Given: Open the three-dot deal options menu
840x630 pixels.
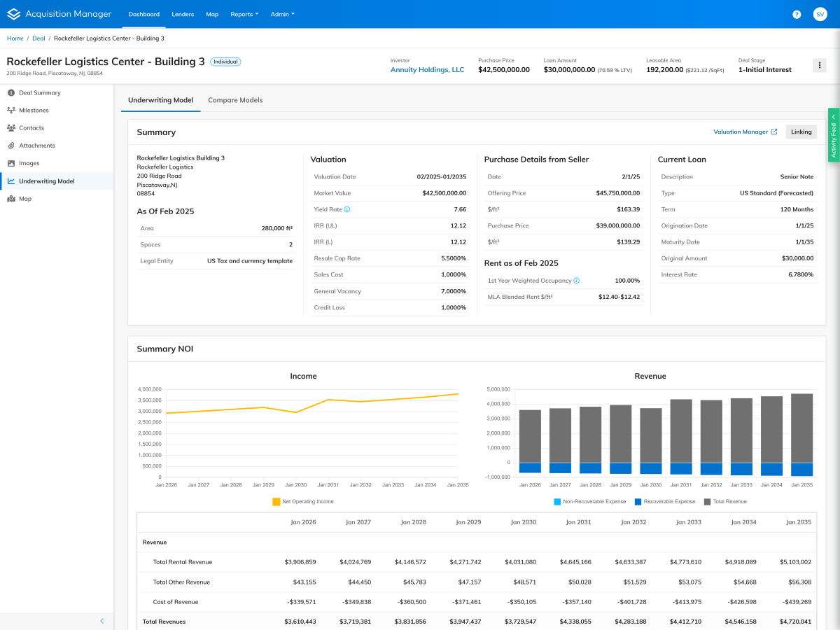Looking at the screenshot, I should (819, 65).
